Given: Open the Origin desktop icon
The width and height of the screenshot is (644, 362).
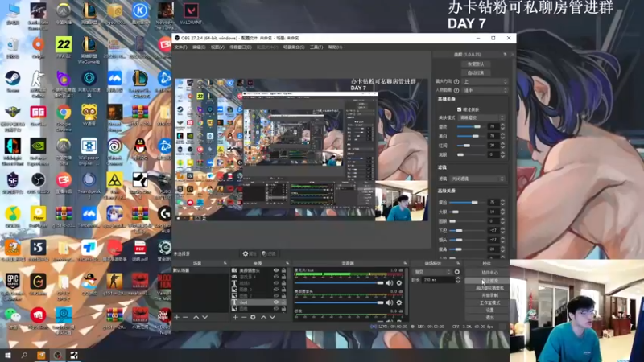Looking at the screenshot, I should [38, 47].
